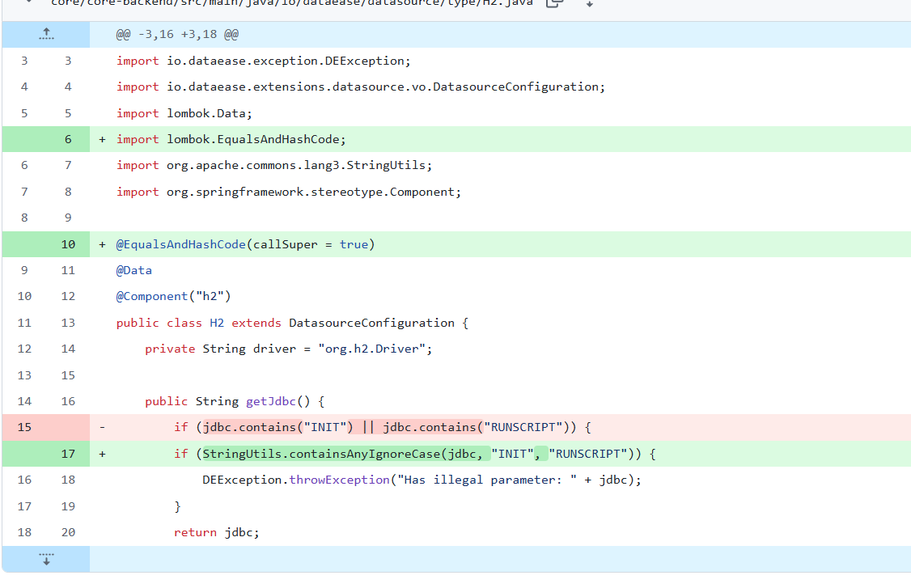Click StringUtils.containsAnyIgnoreCase in added line

click(321, 454)
